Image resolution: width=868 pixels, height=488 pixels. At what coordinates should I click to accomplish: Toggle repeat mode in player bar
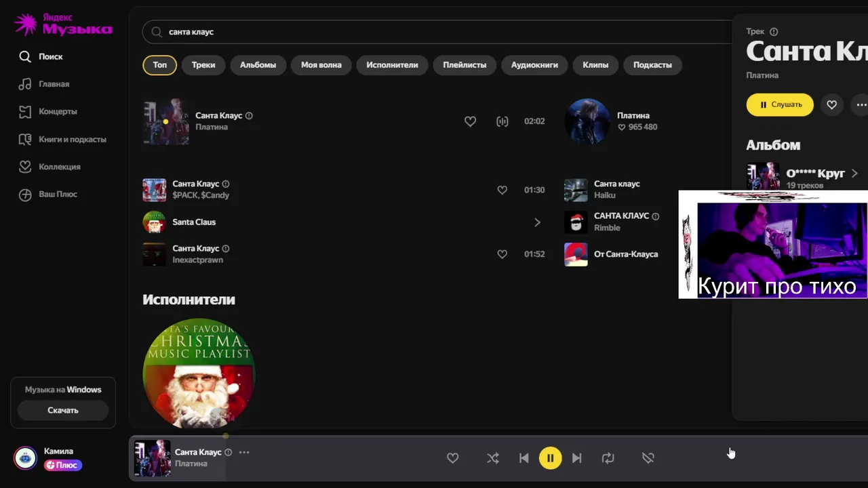tap(608, 458)
